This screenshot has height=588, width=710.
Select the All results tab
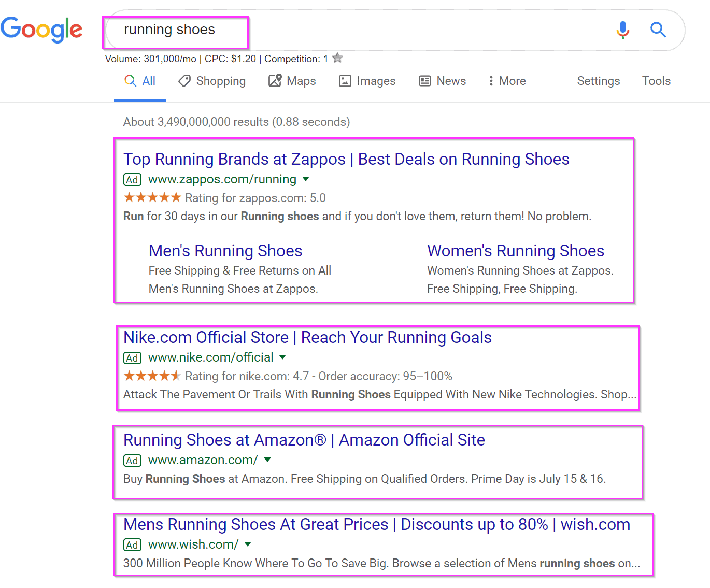140,81
